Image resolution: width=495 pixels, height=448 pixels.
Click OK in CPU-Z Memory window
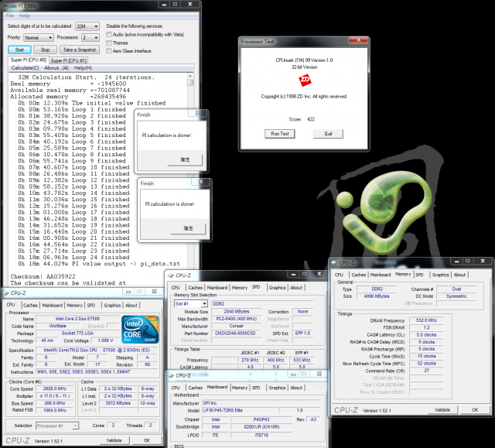pyautogui.click(x=475, y=410)
